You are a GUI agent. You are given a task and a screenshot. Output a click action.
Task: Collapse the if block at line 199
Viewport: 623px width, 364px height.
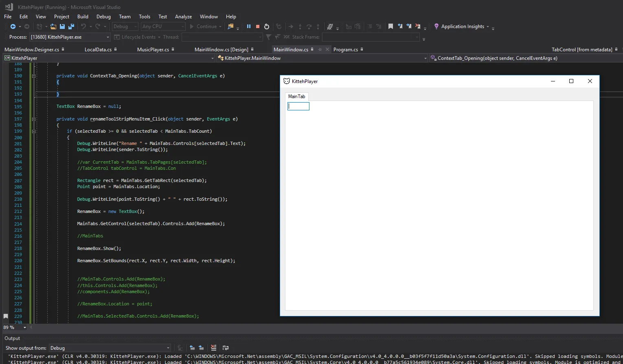coord(34,131)
